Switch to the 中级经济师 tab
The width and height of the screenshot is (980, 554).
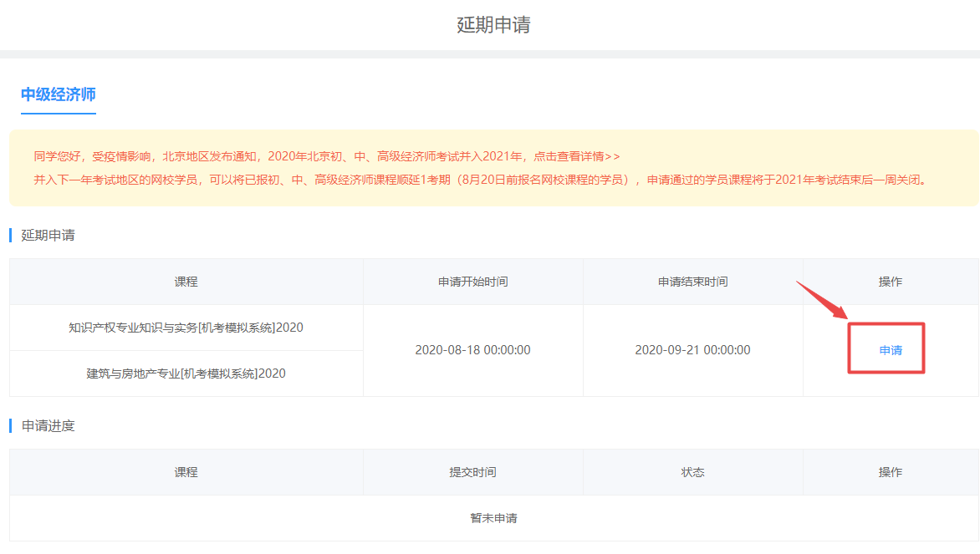click(x=58, y=92)
